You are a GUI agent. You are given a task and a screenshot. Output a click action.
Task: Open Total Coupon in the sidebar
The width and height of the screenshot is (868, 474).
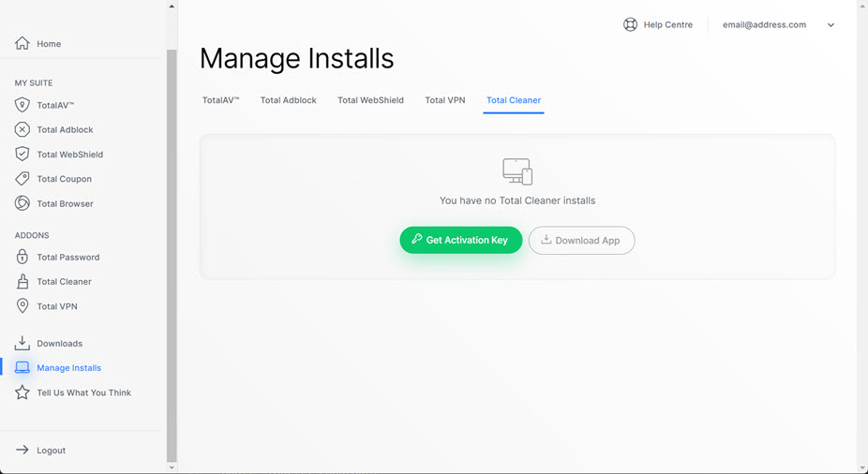[x=65, y=179]
